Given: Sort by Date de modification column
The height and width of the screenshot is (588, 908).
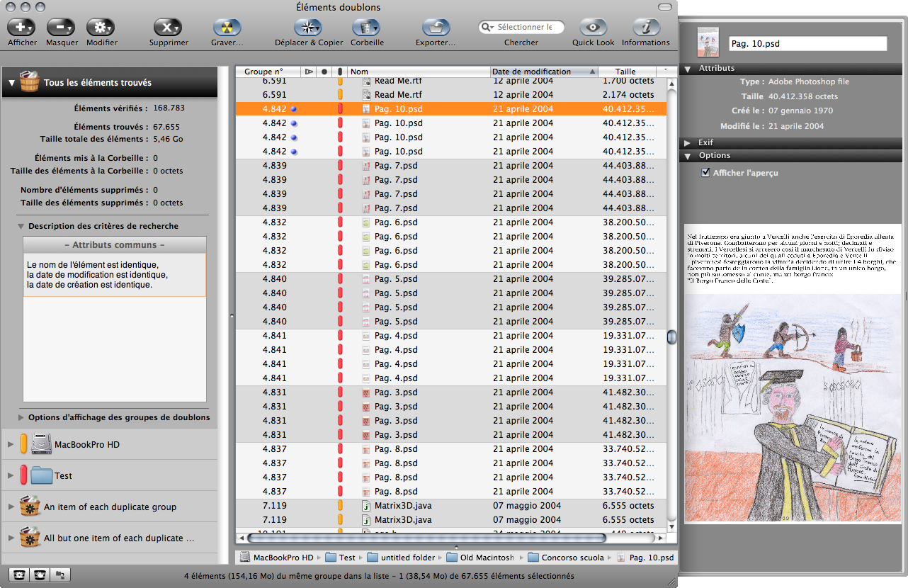Looking at the screenshot, I should tap(538, 72).
